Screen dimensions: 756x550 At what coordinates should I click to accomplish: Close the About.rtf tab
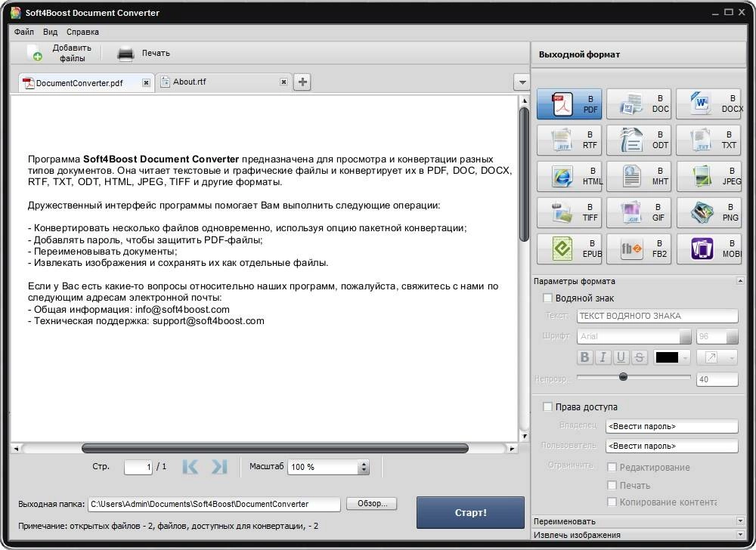pos(284,82)
